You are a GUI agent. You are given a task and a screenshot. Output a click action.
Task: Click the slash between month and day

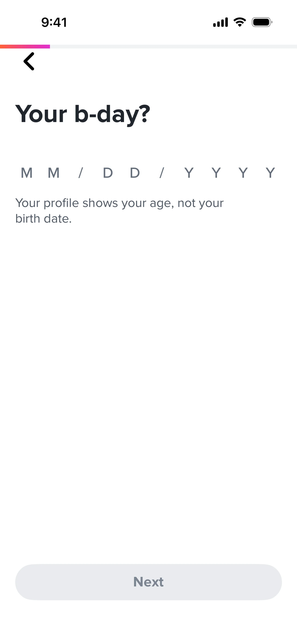pos(80,173)
